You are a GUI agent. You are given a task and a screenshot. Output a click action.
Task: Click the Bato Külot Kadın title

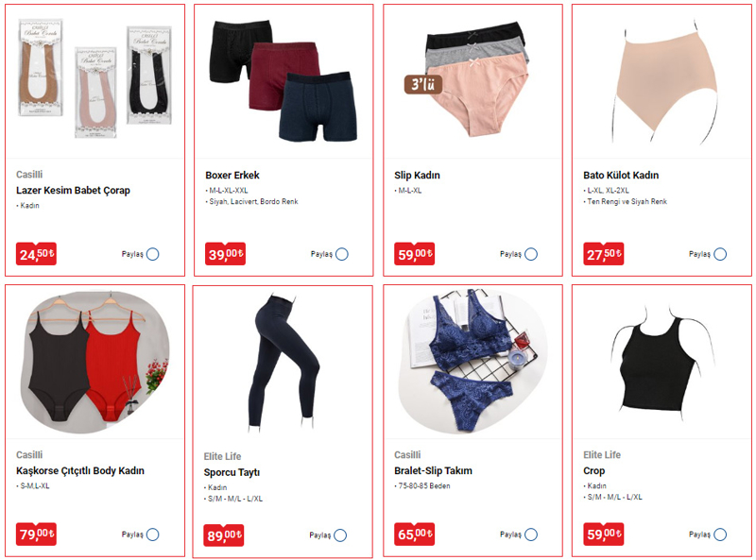pos(621,175)
